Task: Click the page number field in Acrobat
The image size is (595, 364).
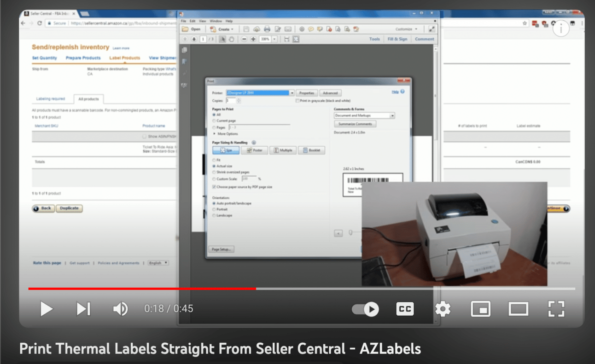Action: coord(203,39)
